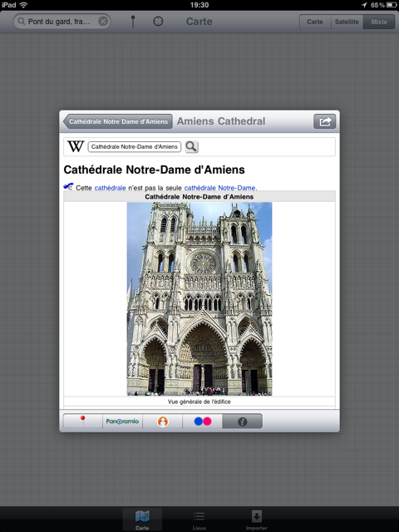Screen dimensions: 399x532
Task: Tap the Amiens cathedral facade photo
Action: coord(199,299)
